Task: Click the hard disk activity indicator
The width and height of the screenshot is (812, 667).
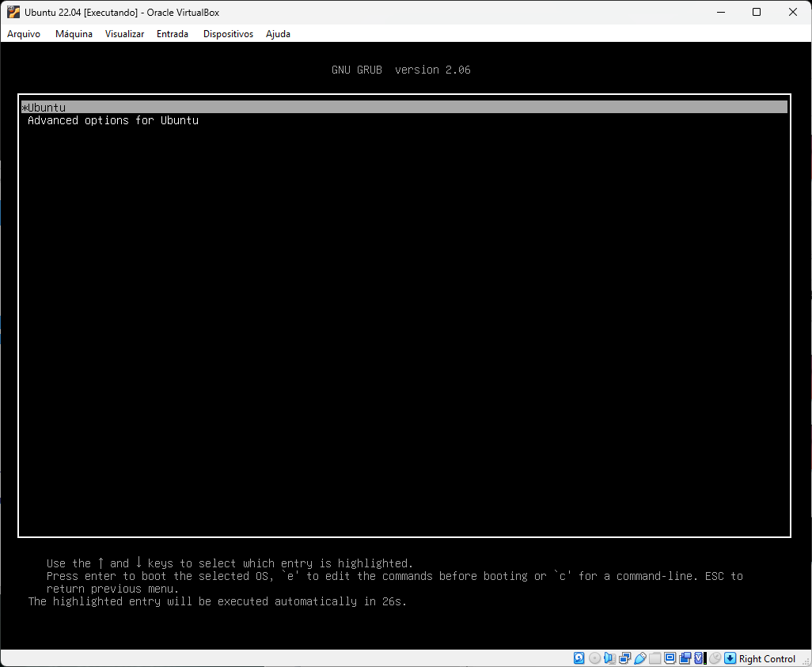Action: pos(579,658)
